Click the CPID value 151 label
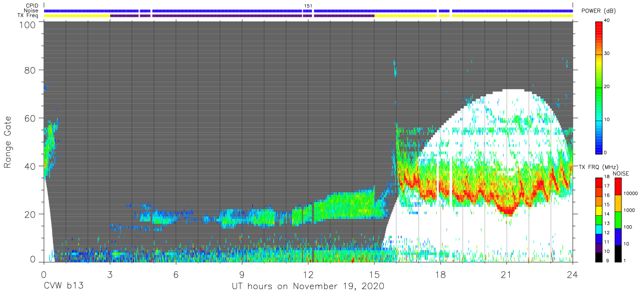Image resolution: width=644 pixels, height=297 pixels. 308,6
